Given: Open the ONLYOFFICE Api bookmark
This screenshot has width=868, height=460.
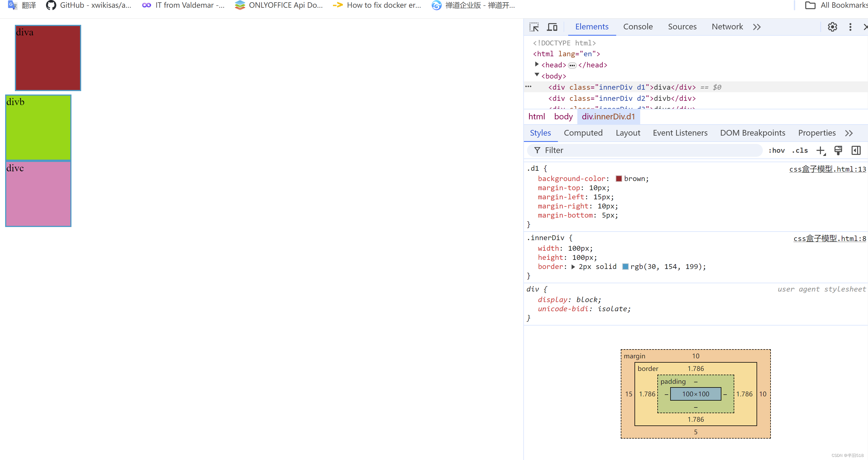Looking at the screenshot, I should pos(279,5).
